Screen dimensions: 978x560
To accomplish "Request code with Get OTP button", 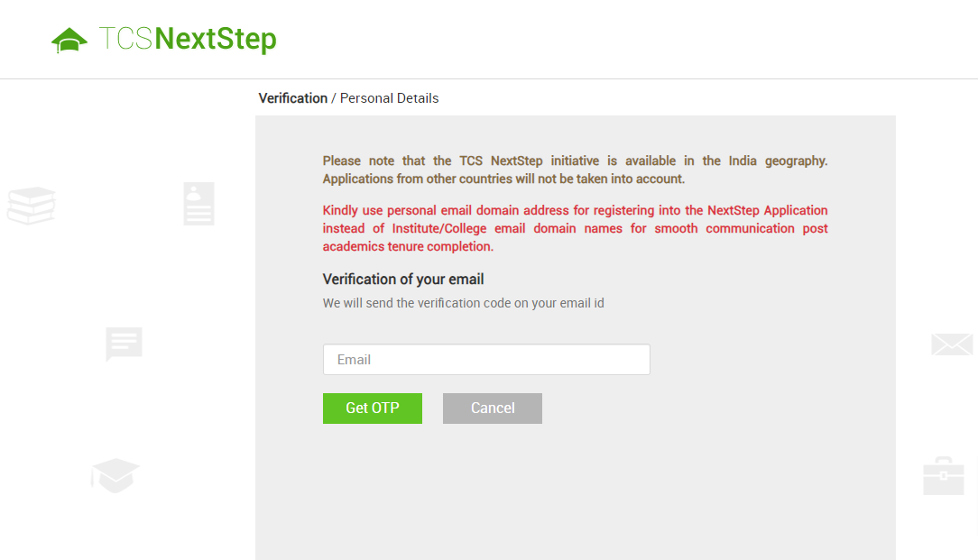I will 373,409.
